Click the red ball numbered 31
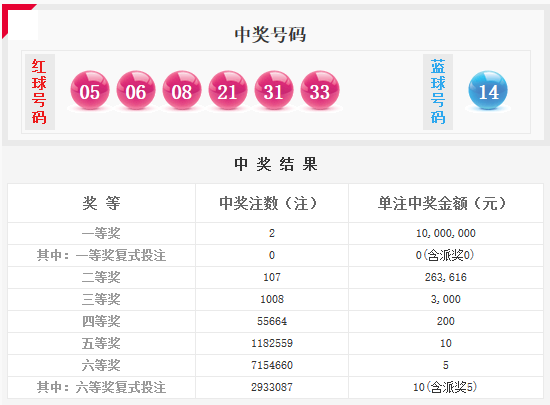Screen dimensions: 550x405 [x=274, y=90]
